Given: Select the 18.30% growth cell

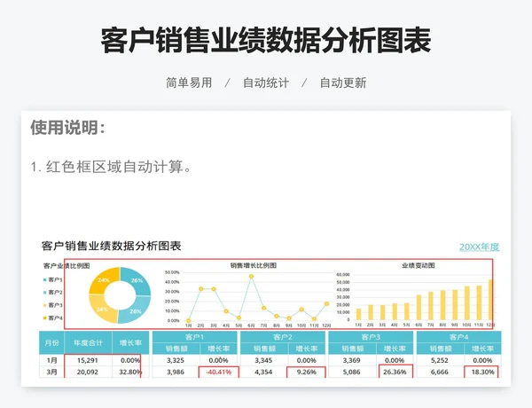Looking at the screenshot, I should [482, 372].
